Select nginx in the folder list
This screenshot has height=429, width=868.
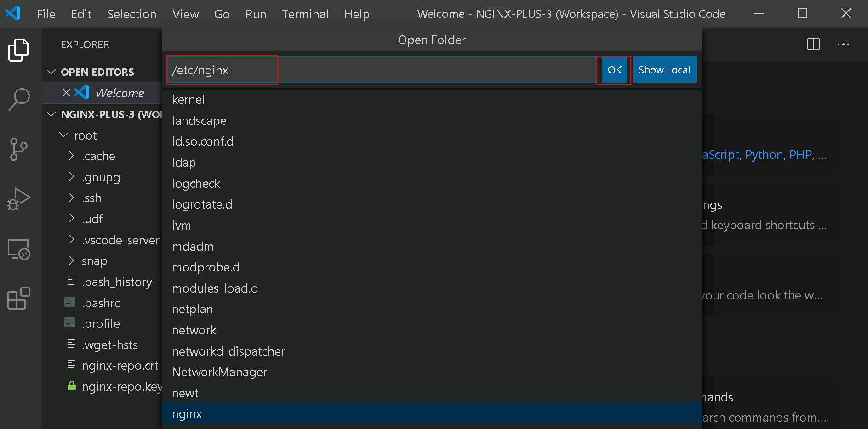pos(432,414)
